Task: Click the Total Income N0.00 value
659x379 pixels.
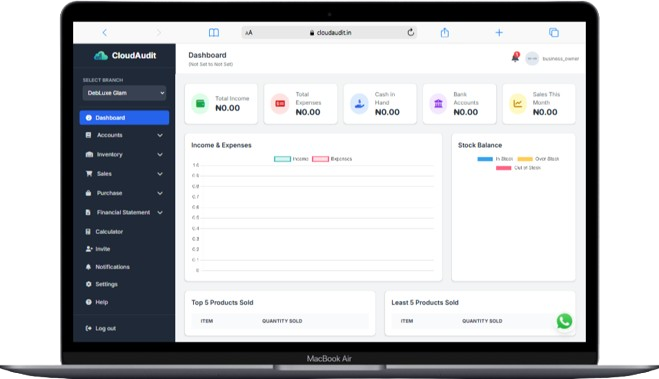Action: tap(227, 108)
